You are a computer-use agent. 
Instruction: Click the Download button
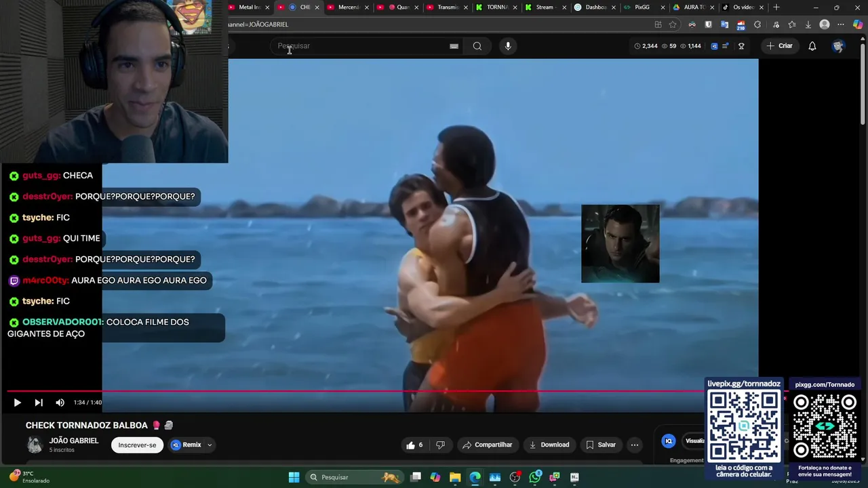pos(549,445)
